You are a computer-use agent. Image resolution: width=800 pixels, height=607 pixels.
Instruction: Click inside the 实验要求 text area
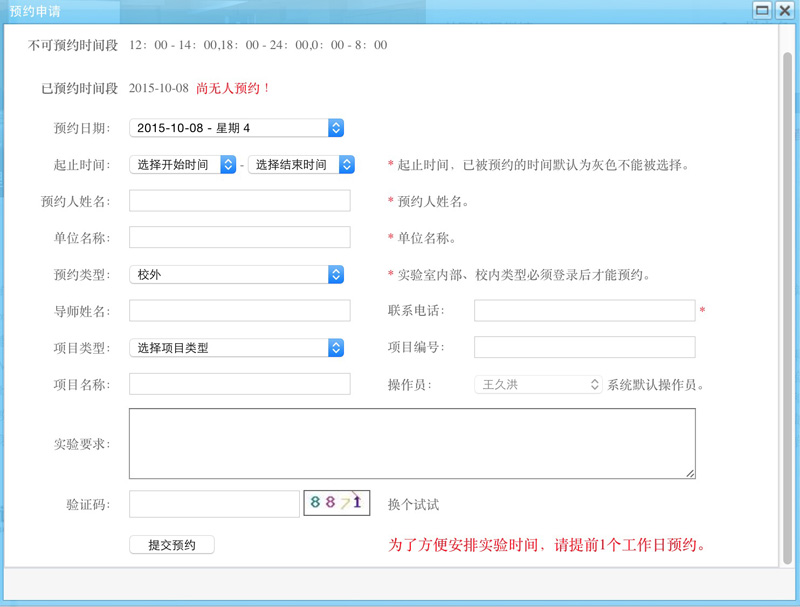[x=411, y=443]
